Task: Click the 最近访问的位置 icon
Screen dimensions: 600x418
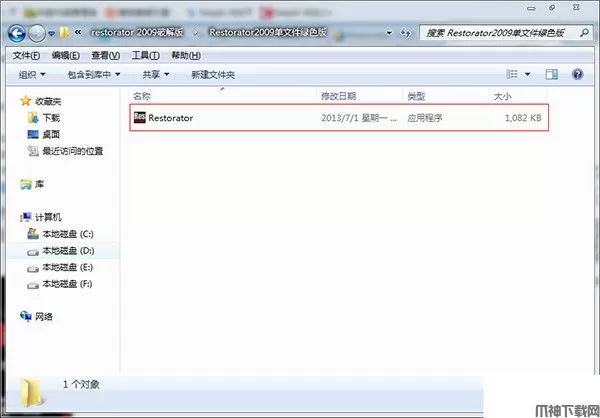Action: click(x=33, y=151)
